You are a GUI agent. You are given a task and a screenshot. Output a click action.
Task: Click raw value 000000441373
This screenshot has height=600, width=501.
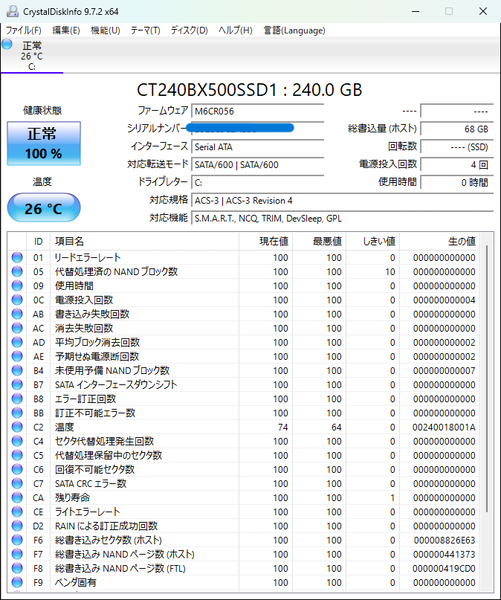pyautogui.click(x=444, y=554)
